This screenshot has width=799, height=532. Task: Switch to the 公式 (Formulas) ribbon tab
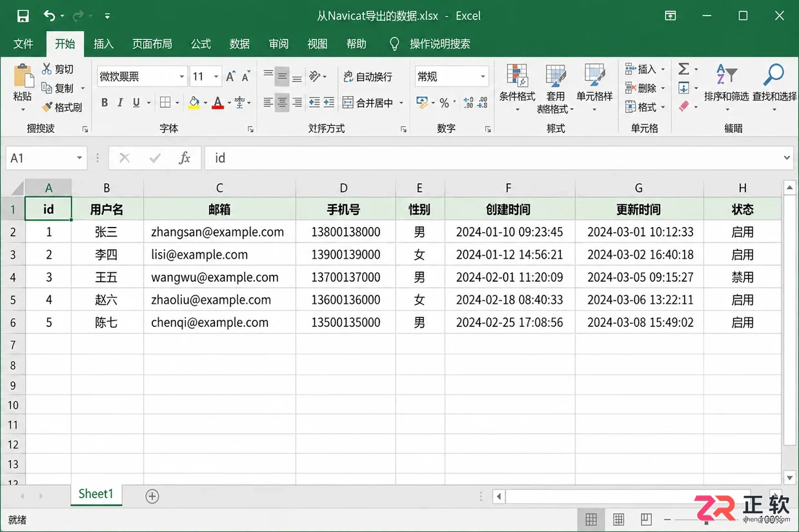pyautogui.click(x=201, y=44)
